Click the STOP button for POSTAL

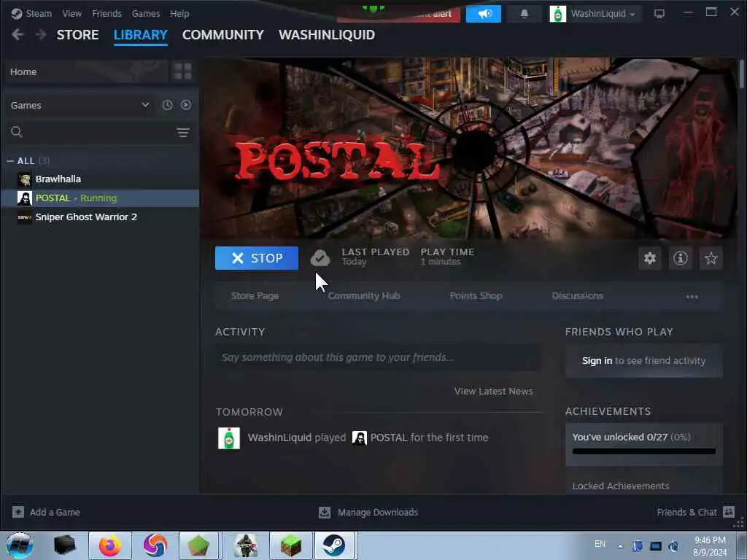(256, 258)
